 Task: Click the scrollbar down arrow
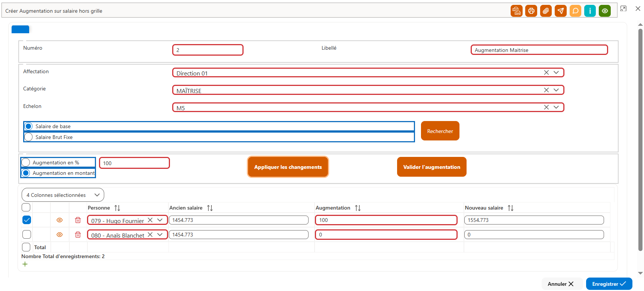[x=640, y=273]
